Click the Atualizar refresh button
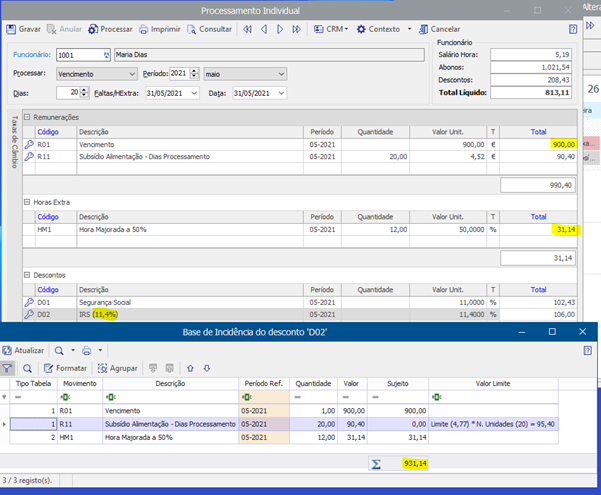 [24, 351]
